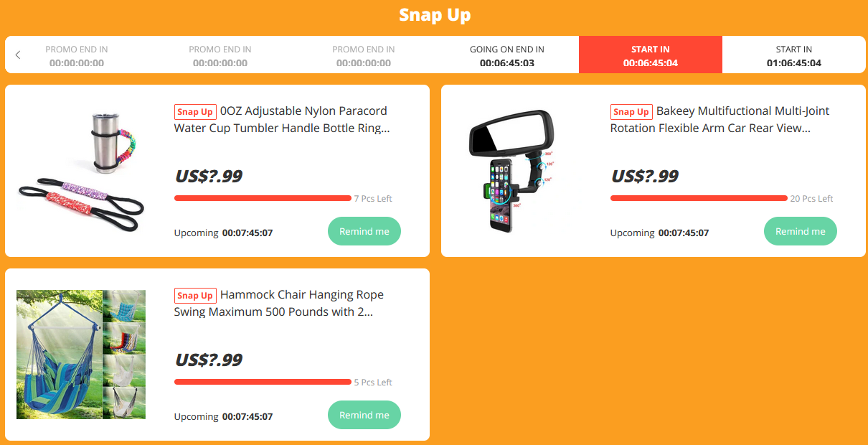This screenshot has width=868, height=445.
Task: Open the Adjustable Nylon Paracord title link
Action: [x=282, y=120]
